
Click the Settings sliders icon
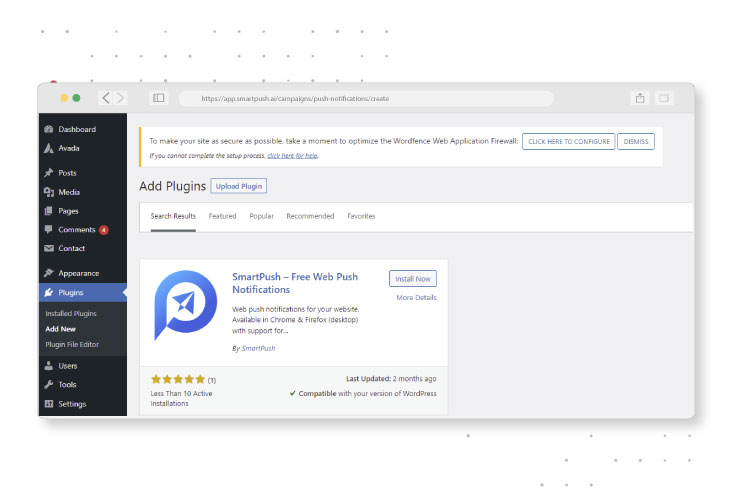point(48,404)
